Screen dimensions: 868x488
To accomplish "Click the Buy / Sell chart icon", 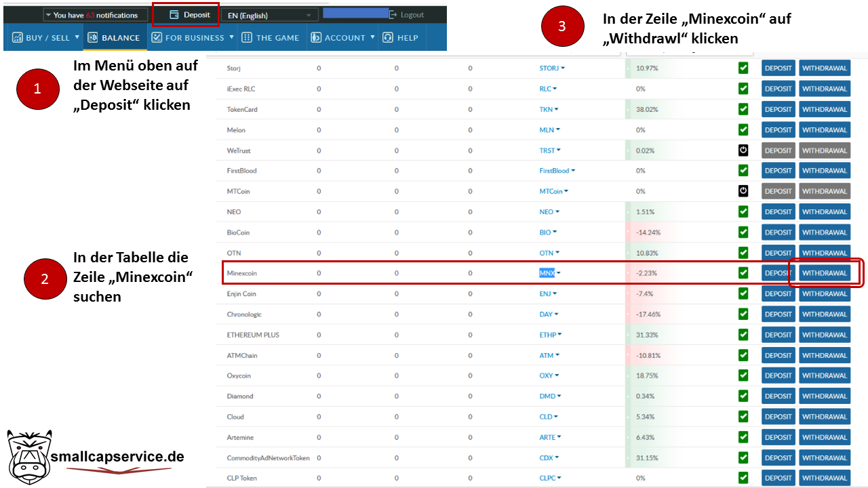I will (x=18, y=38).
